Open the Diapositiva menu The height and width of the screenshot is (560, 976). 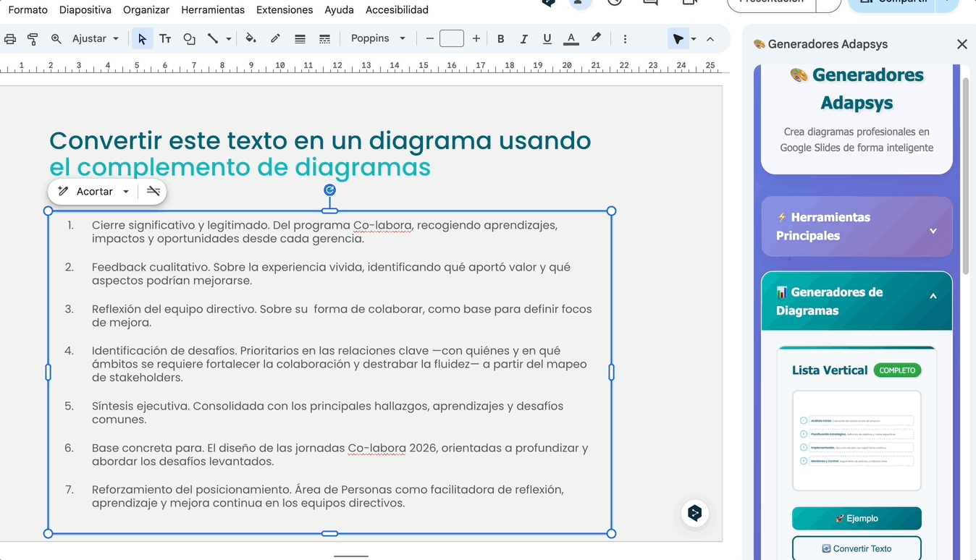tap(85, 10)
